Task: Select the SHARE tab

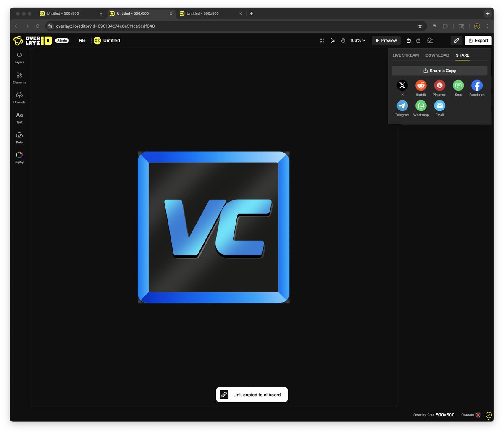Action: pos(462,55)
